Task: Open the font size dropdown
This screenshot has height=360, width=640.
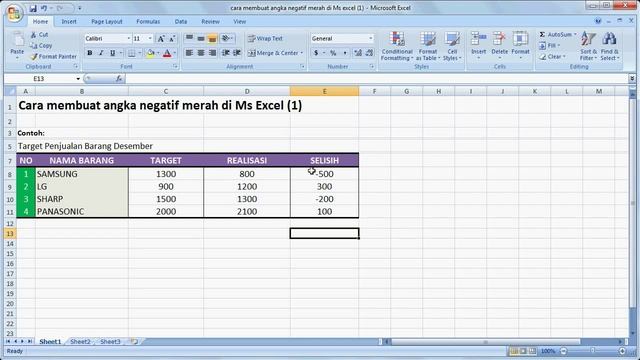Action: tap(150, 39)
